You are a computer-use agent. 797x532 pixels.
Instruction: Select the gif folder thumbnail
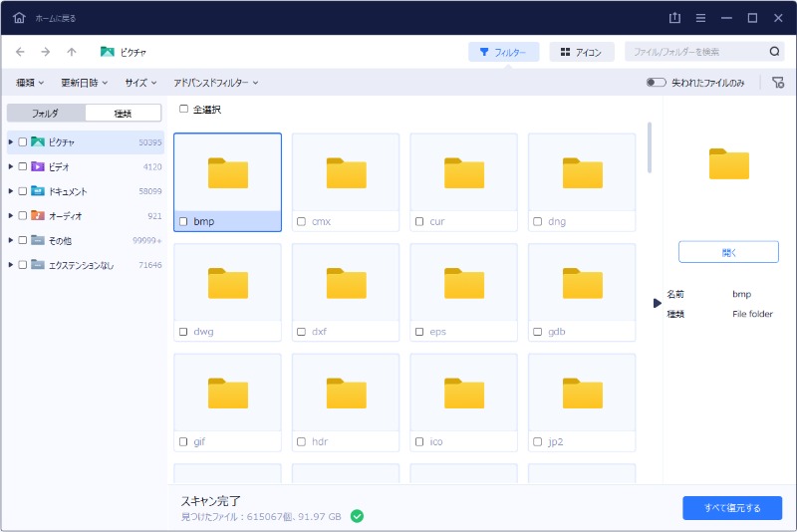point(227,394)
